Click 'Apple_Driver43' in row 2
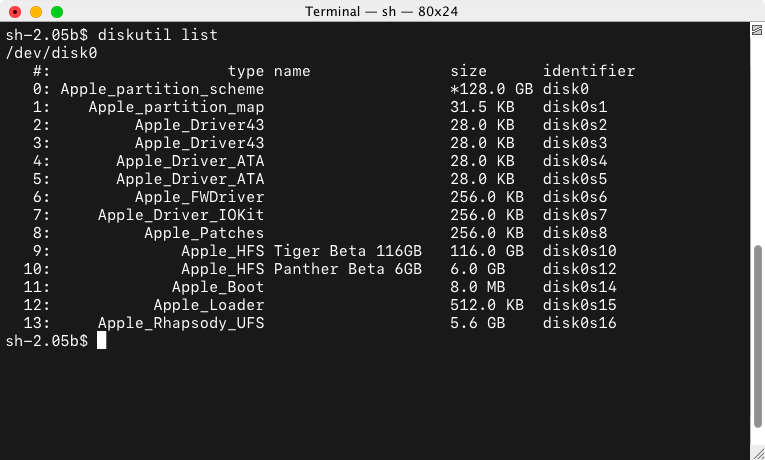This screenshot has width=765, height=460. (200, 125)
